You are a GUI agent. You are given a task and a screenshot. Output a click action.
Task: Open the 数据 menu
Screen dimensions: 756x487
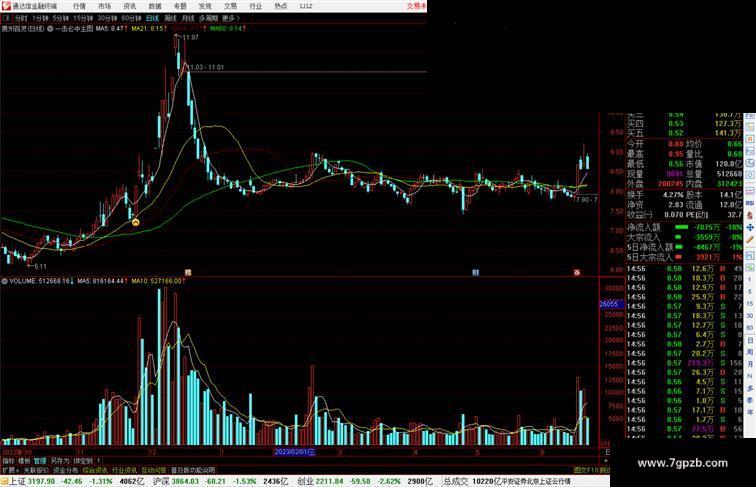point(155,6)
